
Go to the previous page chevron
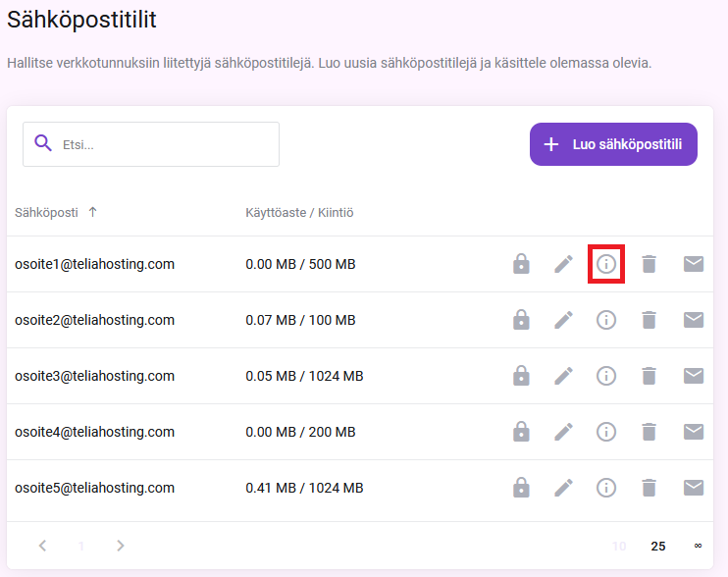pyautogui.click(x=43, y=546)
